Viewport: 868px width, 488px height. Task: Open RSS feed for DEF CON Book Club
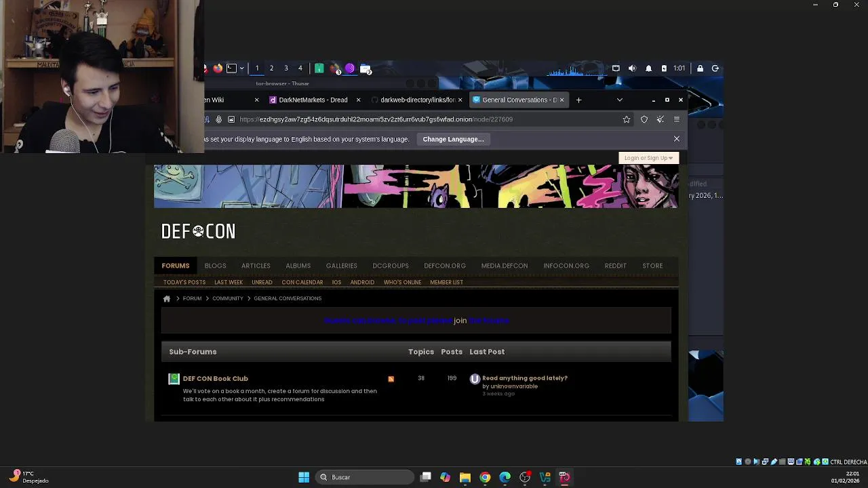(x=391, y=379)
